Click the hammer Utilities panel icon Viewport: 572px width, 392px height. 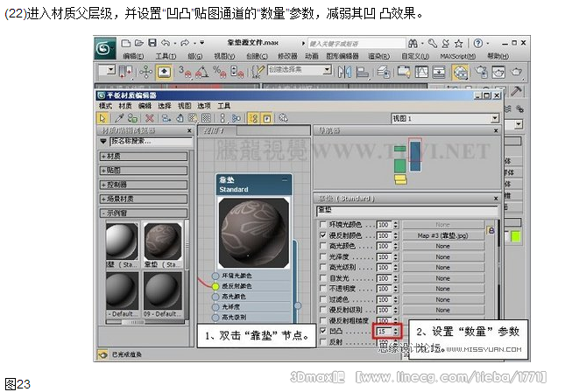click(516, 91)
